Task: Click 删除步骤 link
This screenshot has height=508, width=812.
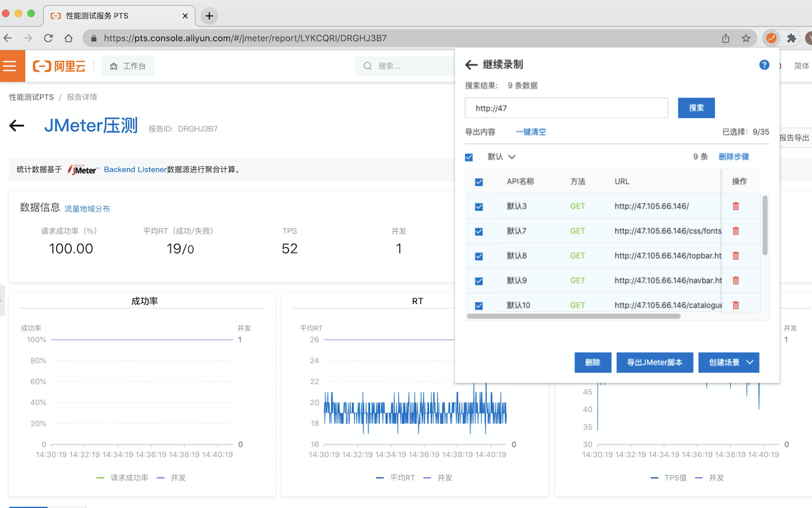Action: (x=734, y=157)
